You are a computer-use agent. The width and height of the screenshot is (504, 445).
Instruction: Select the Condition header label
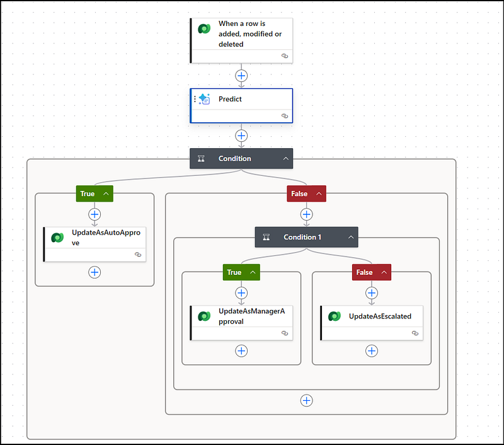coord(234,158)
